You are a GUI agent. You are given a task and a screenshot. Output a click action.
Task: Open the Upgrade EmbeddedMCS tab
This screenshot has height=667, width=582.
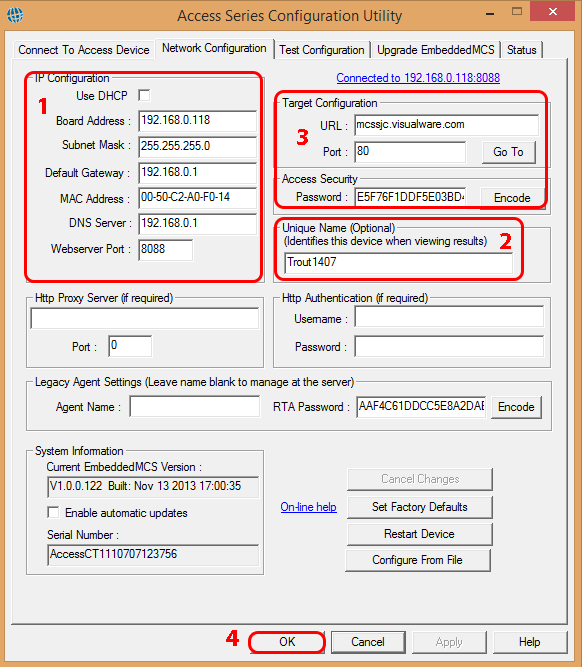(435, 50)
